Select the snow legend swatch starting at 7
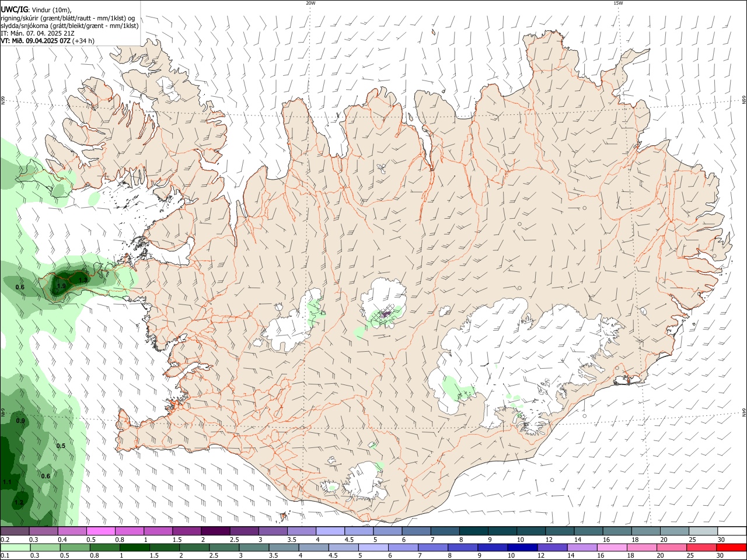Viewport: 747px width, 560px height. 444,531
